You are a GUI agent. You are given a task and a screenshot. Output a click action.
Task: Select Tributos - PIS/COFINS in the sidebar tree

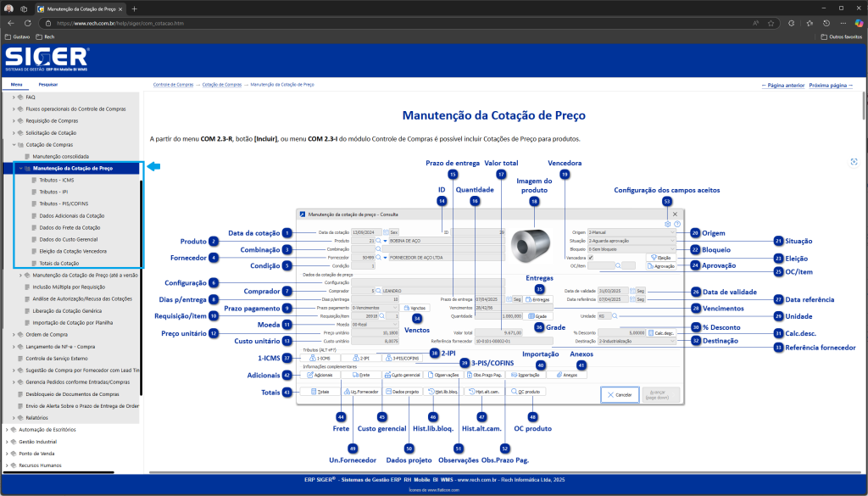(64, 203)
